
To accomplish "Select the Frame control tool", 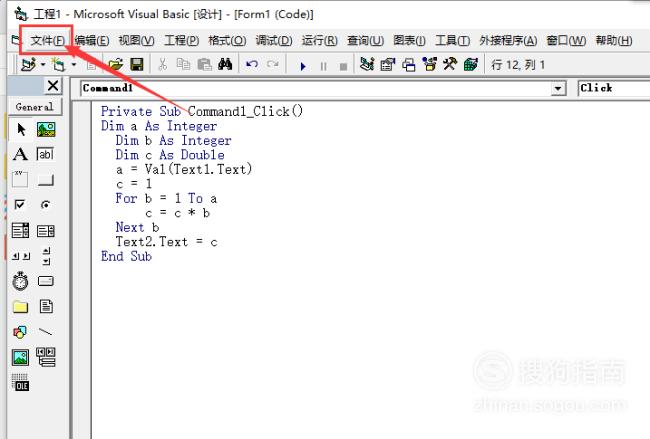I will pyautogui.click(x=20, y=179).
